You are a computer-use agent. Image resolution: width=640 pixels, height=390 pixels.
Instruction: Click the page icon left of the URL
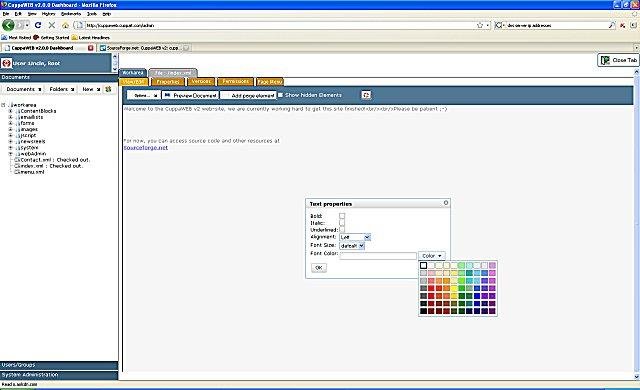click(80, 25)
